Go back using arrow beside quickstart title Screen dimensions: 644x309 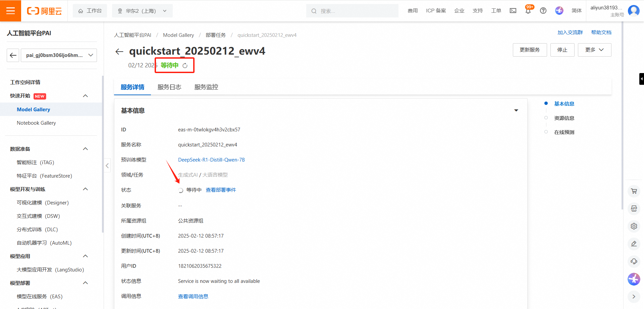click(x=119, y=51)
